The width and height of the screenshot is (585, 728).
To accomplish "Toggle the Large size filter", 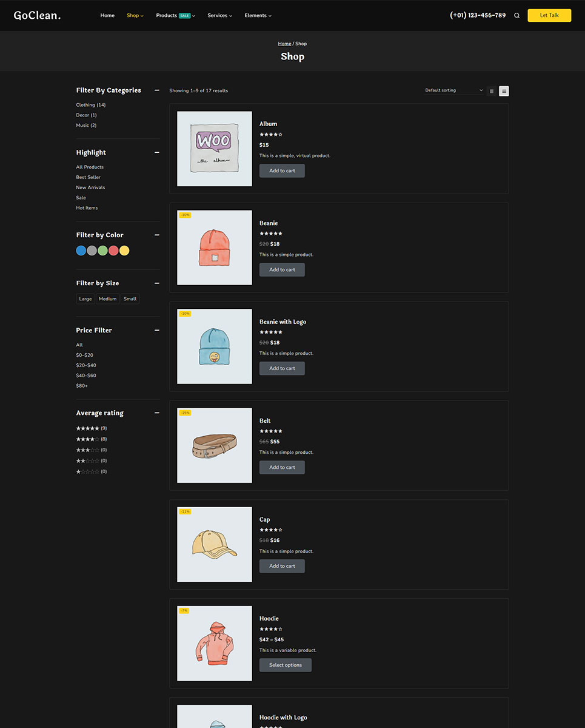I will click(x=85, y=298).
